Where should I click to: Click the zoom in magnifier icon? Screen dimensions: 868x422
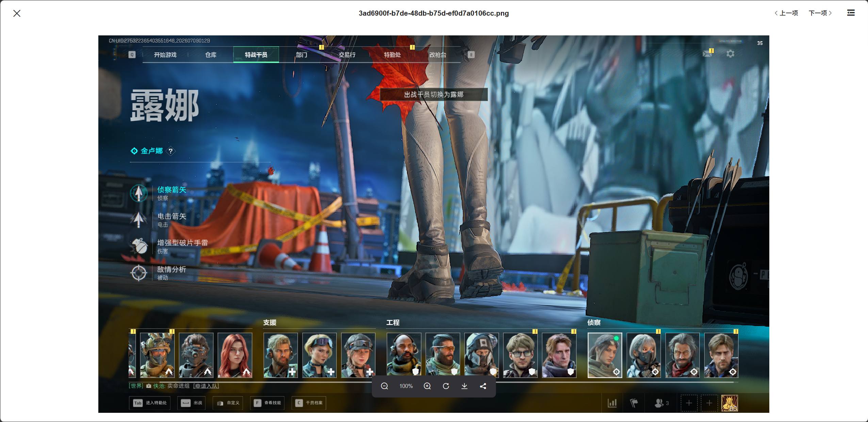427,386
